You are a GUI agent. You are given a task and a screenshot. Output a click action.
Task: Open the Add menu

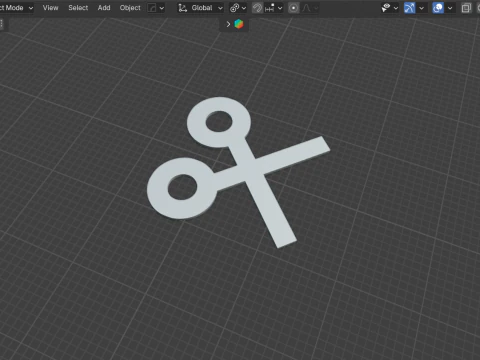[x=104, y=8]
